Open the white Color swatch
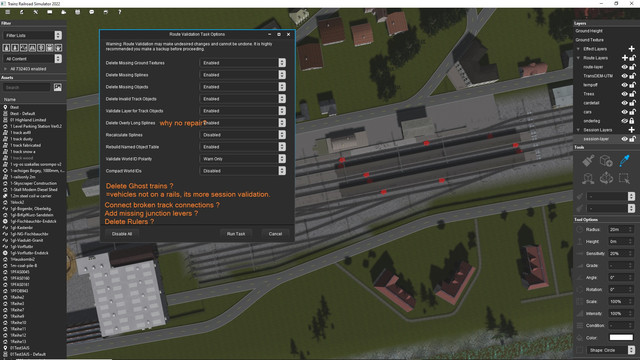This screenshot has height=360, width=640. pyautogui.click(x=621, y=338)
